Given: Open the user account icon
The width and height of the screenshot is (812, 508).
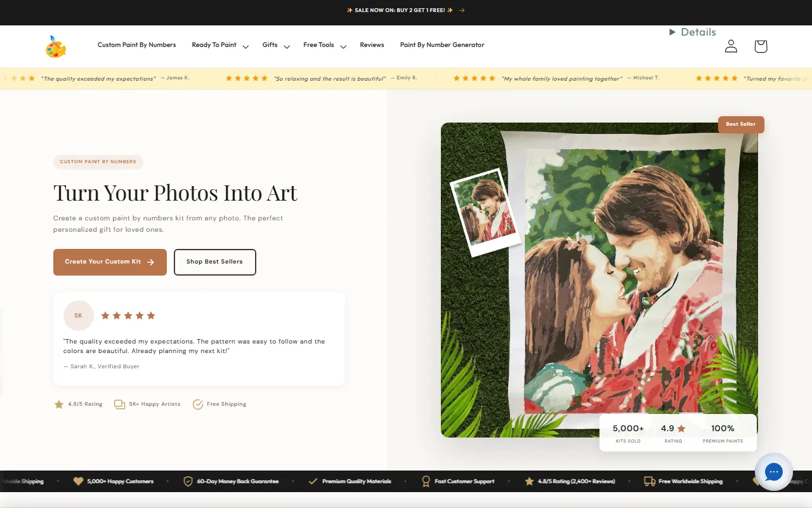Looking at the screenshot, I should [731, 46].
